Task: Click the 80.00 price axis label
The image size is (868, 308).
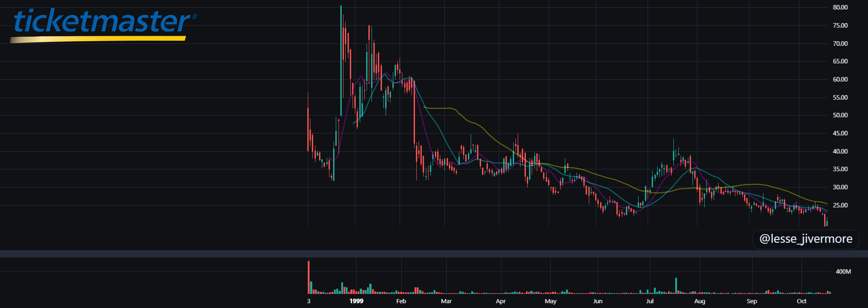Action: point(840,7)
